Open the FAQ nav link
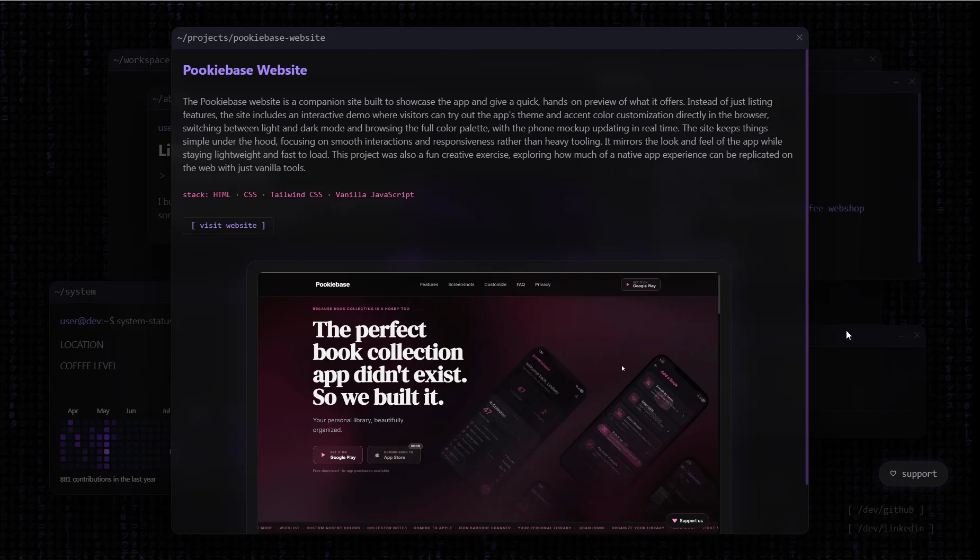 point(521,285)
